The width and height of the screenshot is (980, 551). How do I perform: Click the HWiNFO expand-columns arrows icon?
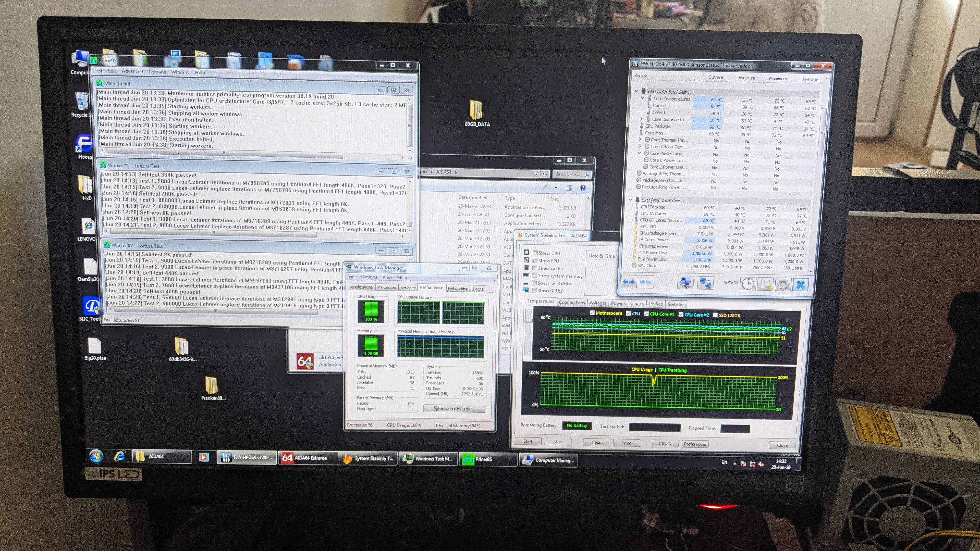(629, 282)
